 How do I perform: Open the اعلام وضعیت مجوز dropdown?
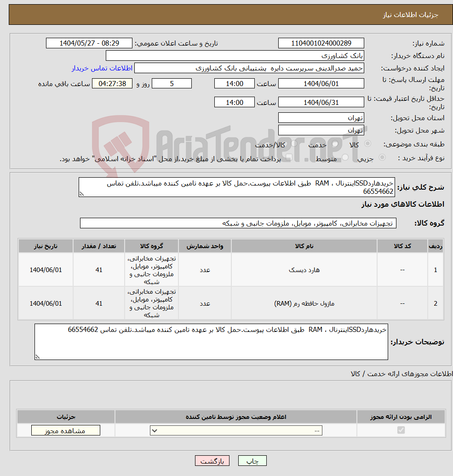tap(235, 430)
